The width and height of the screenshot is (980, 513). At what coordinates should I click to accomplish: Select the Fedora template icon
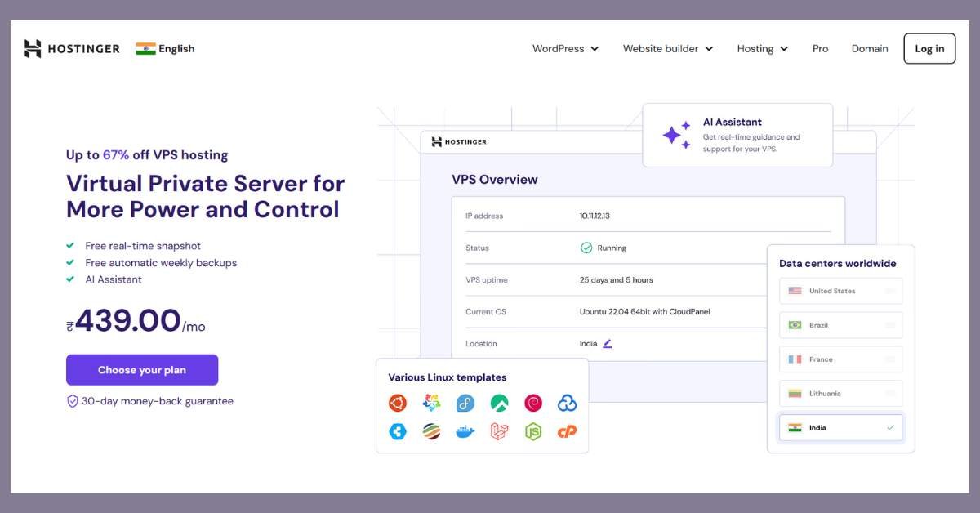click(465, 403)
